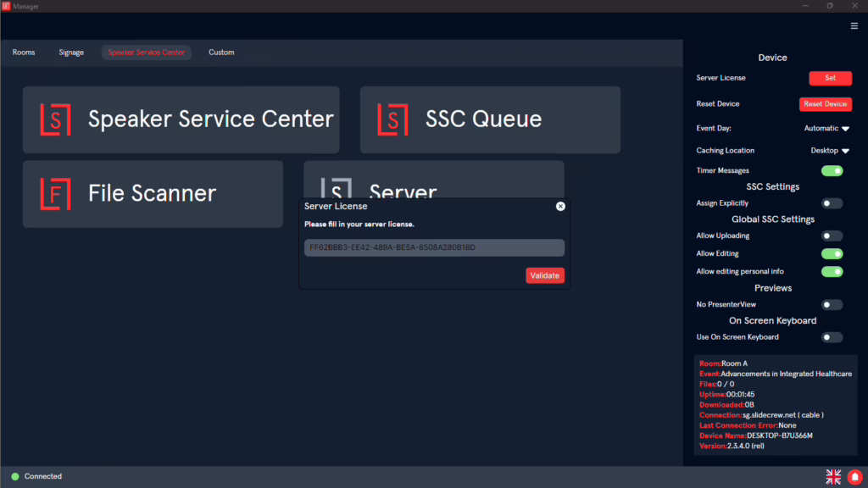Open the UK flag language selector
868x488 pixels.
pyautogui.click(x=833, y=476)
